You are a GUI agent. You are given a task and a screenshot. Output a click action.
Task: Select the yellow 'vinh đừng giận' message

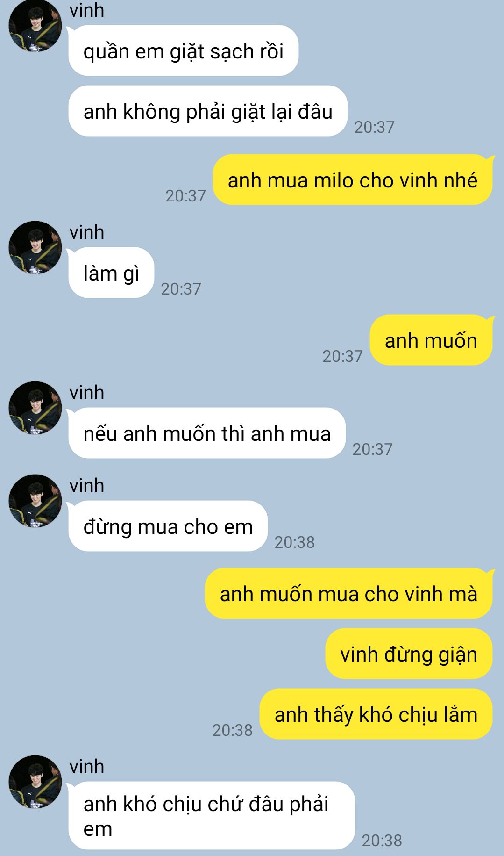tap(409, 654)
